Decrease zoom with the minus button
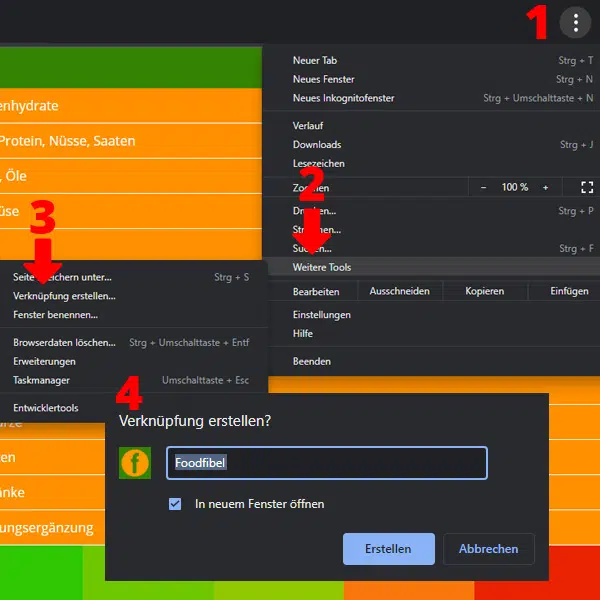Viewport: 600px width, 600px height. coord(484,187)
